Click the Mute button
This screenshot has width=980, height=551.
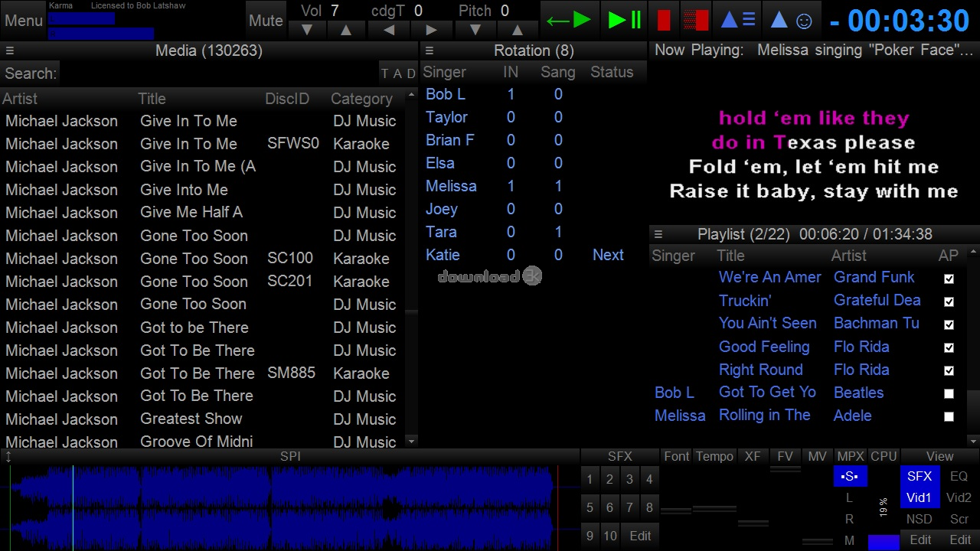click(266, 21)
